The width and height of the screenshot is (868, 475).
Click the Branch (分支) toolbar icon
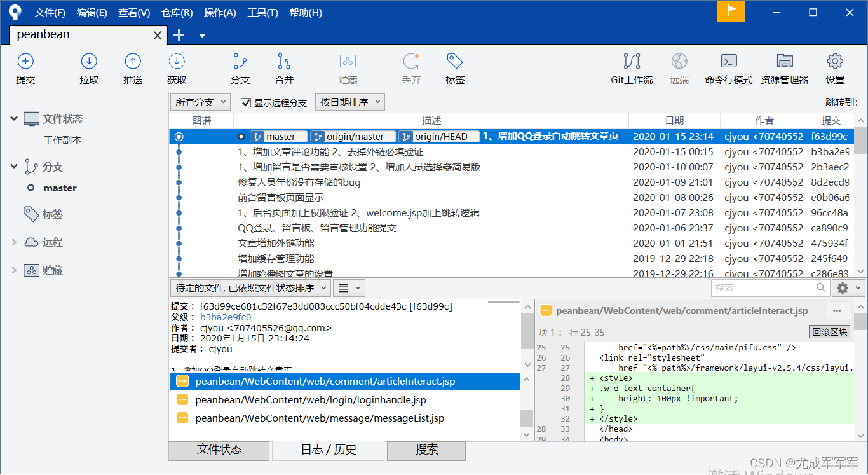(240, 61)
